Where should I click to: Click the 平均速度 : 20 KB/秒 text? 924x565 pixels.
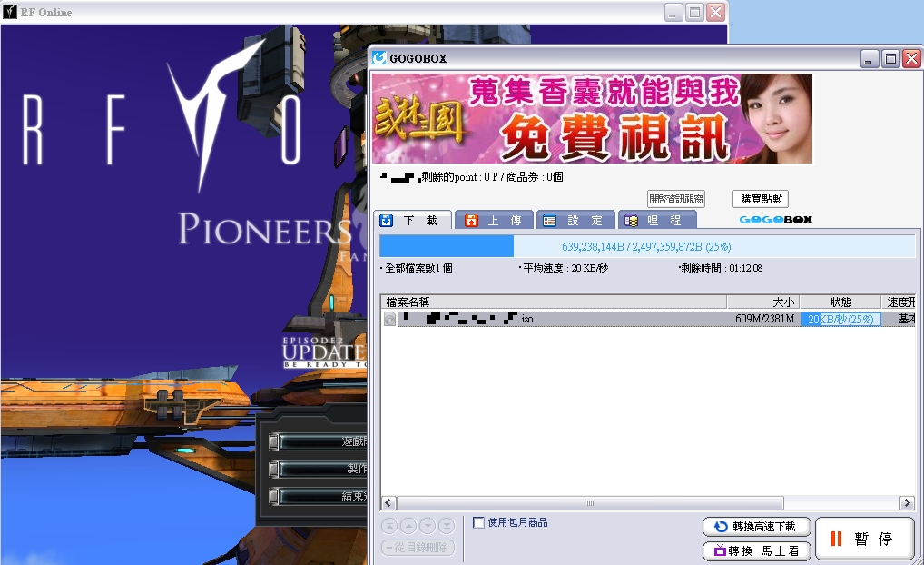565,268
